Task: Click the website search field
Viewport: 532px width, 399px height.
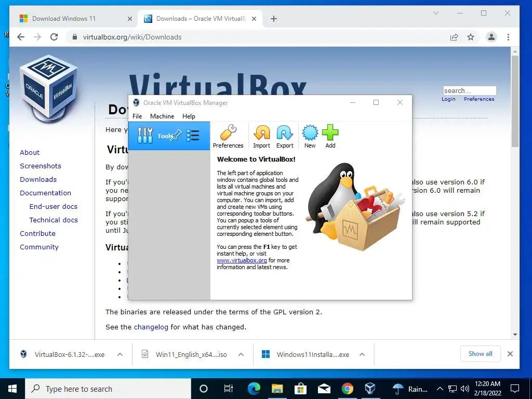Action: 470,90
